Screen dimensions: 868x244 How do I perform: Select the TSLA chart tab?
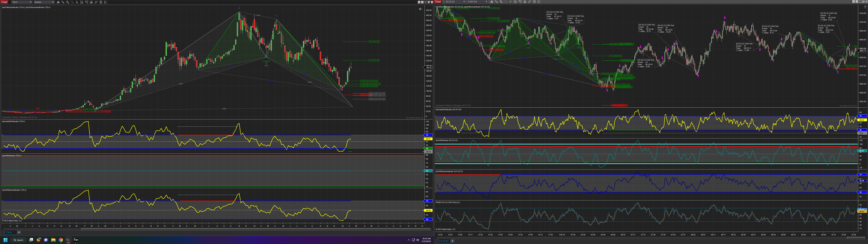click(x=9, y=232)
